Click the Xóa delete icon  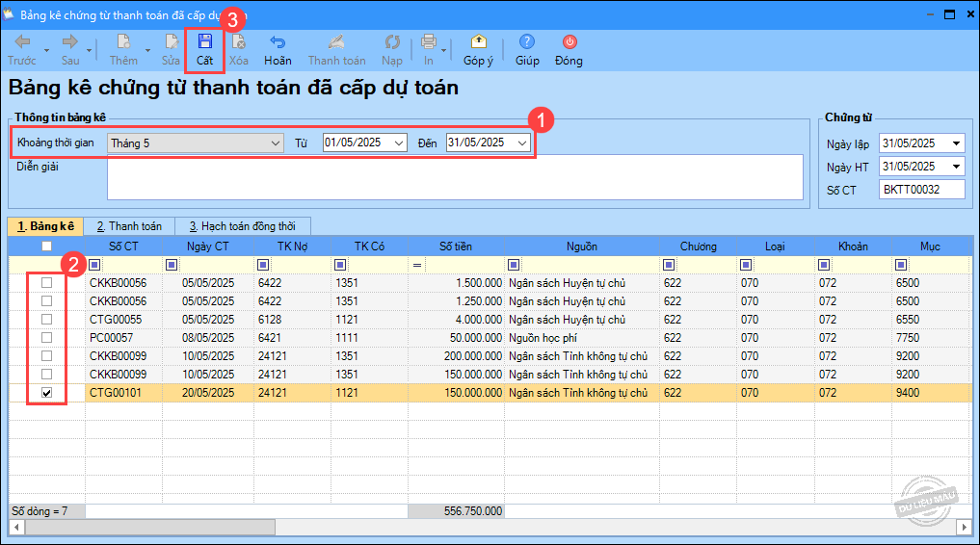238,43
